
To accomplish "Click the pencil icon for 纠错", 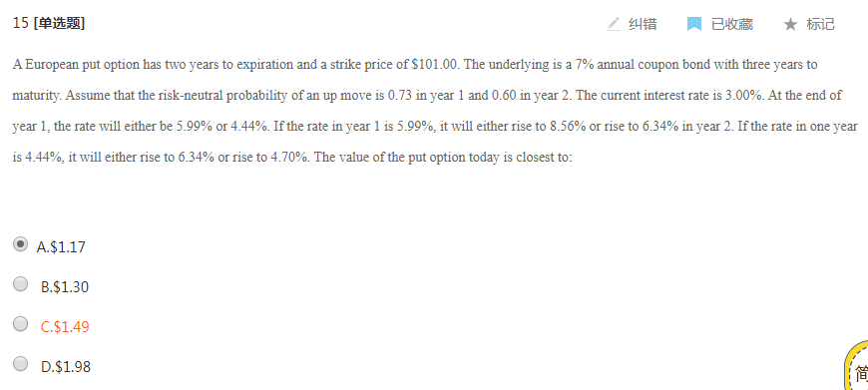I will coord(614,24).
